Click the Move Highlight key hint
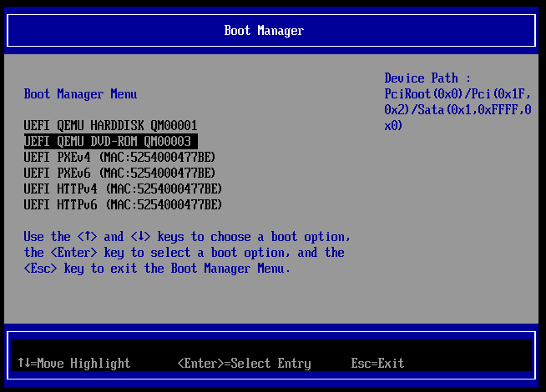 pos(74,363)
